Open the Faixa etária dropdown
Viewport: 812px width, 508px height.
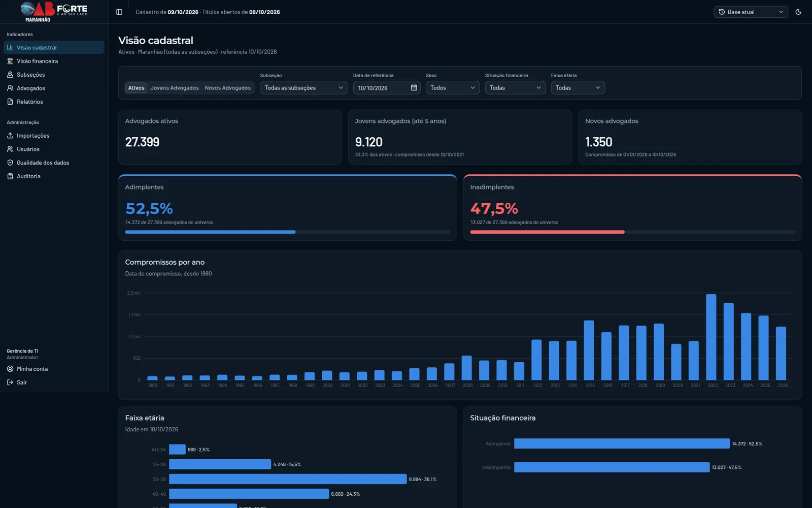point(578,88)
